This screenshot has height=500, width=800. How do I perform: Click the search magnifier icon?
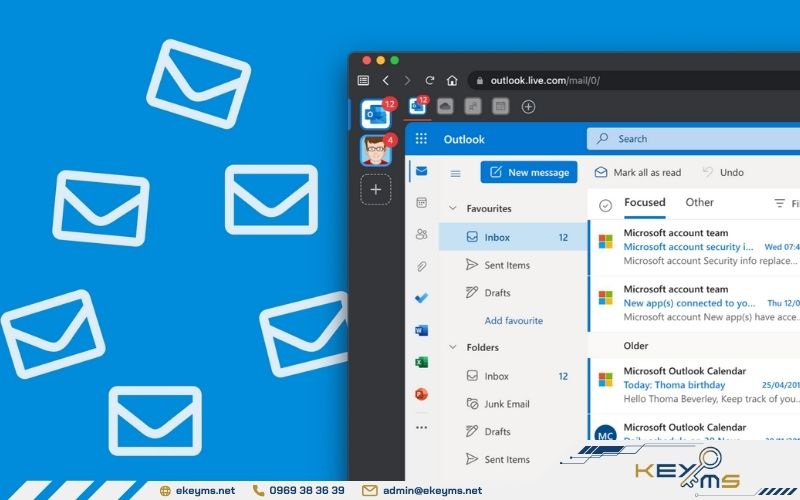coord(603,138)
